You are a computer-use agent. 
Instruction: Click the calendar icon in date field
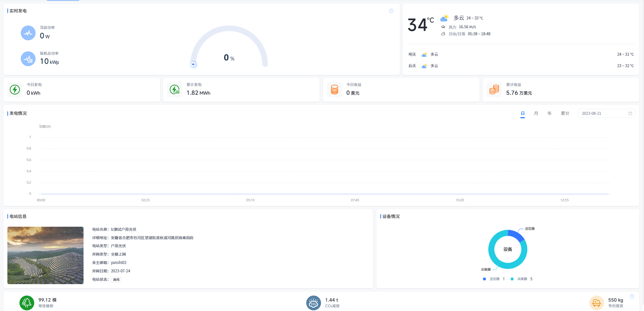point(630,114)
